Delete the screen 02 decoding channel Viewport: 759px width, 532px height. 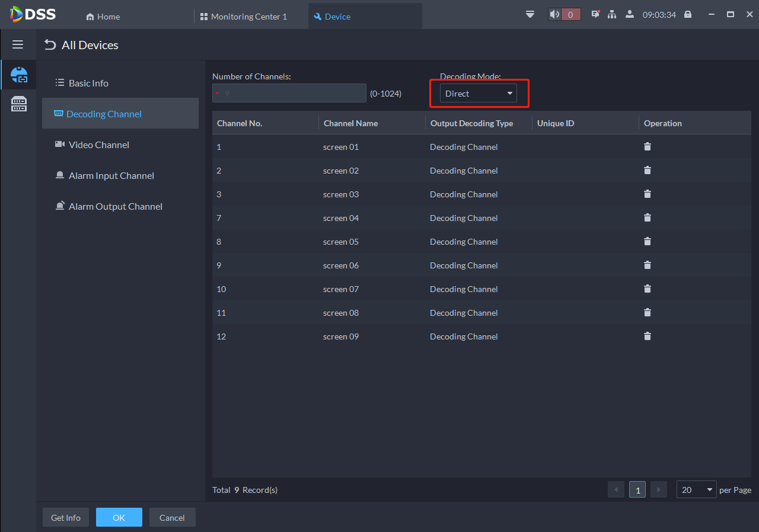click(648, 170)
